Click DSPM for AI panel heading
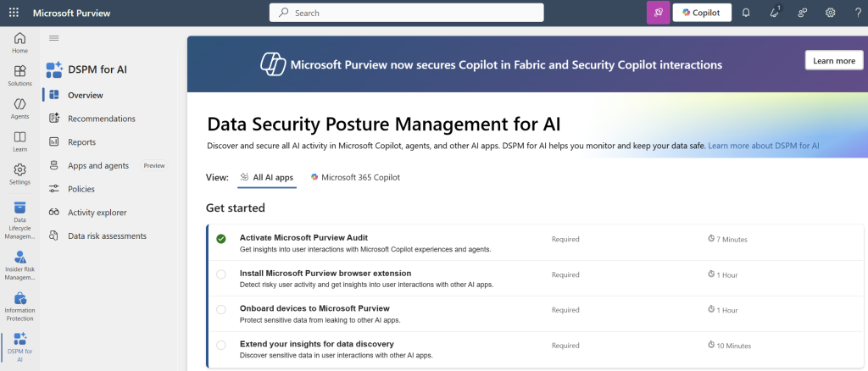This screenshot has width=868, height=371. click(x=97, y=69)
